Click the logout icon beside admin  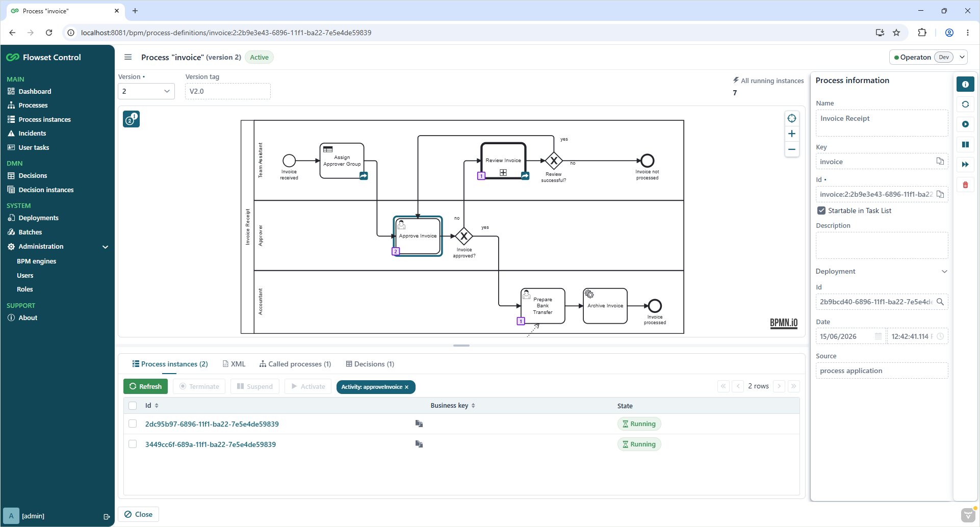pos(107,516)
